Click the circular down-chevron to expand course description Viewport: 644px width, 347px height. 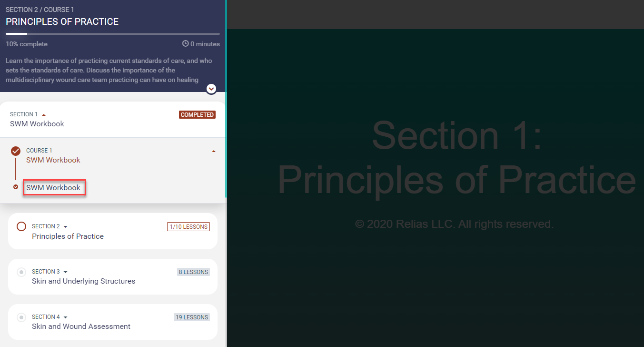[x=211, y=89]
